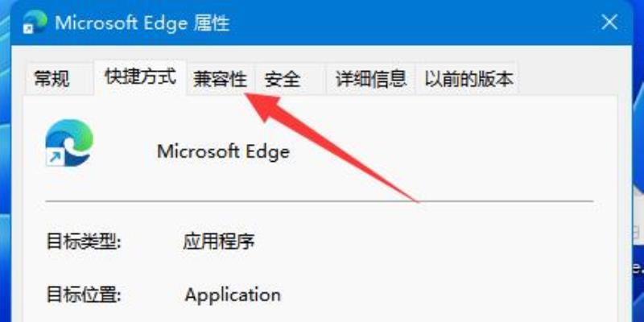This screenshot has width=644, height=322.
Task: Click the Microsoft Edge 属性 title text
Action: (142, 23)
